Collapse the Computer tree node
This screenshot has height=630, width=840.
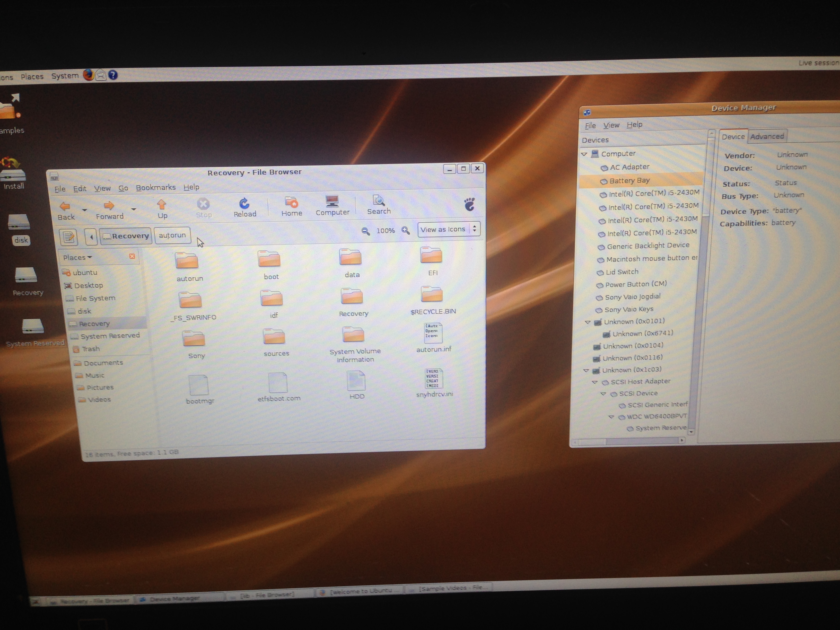pos(584,154)
